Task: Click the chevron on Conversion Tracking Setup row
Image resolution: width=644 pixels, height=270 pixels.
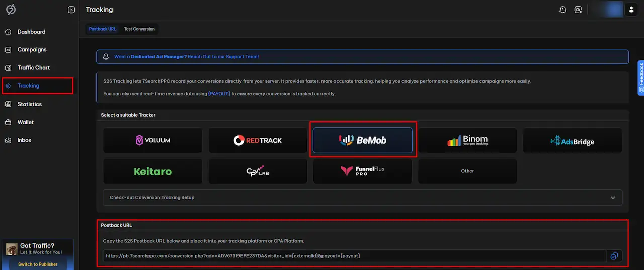Action: point(613,198)
